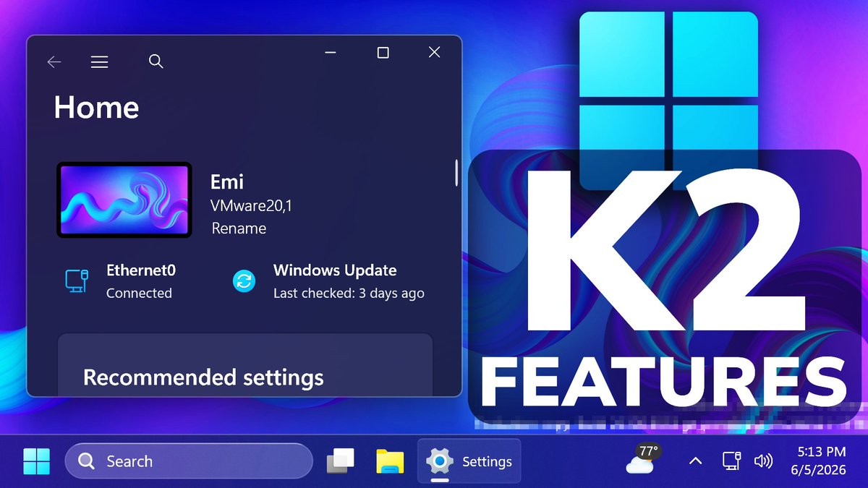Open the Recommended settings card
The width and height of the screenshot is (868, 488).
pyautogui.click(x=245, y=365)
